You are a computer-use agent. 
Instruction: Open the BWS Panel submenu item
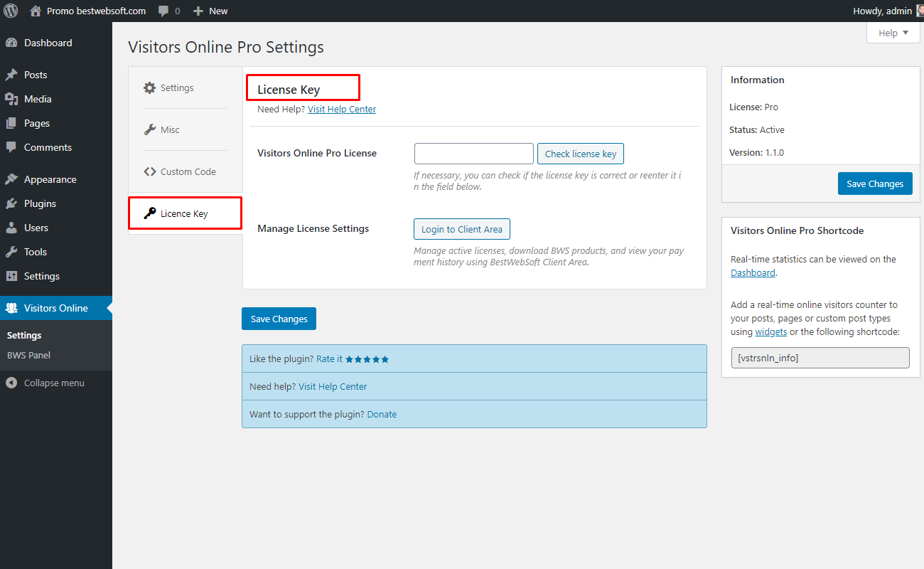pyautogui.click(x=28, y=355)
